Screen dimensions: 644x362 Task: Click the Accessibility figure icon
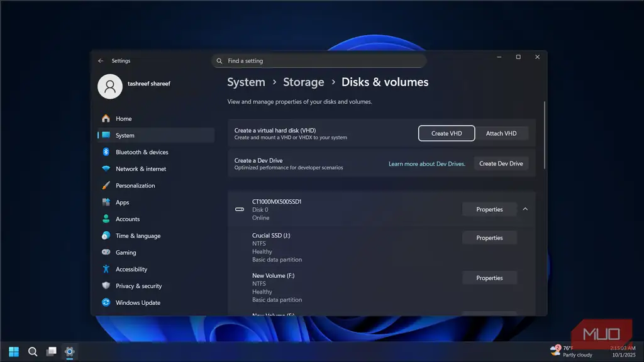[106, 269]
